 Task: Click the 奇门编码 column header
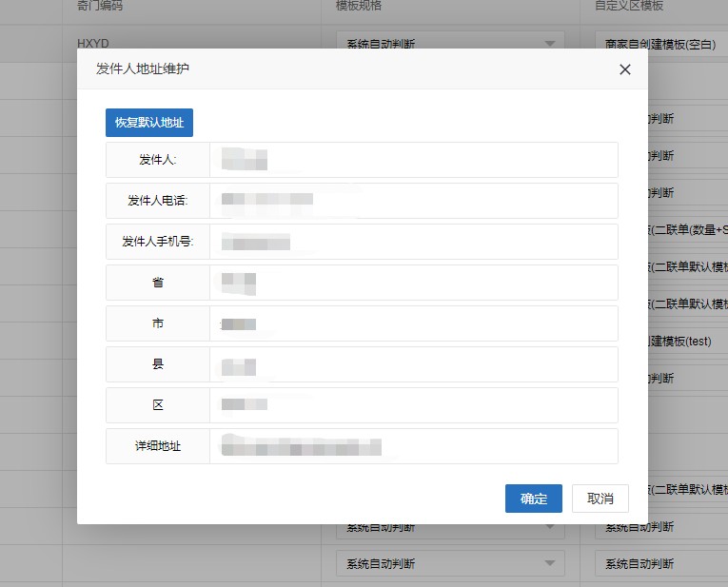coord(100,6)
